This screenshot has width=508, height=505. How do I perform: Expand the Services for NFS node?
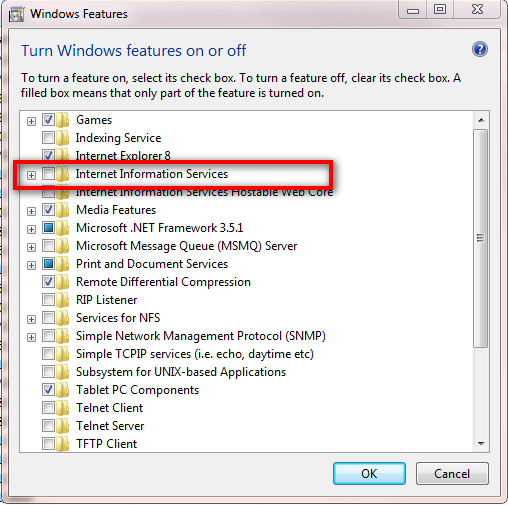click(31, 319)
